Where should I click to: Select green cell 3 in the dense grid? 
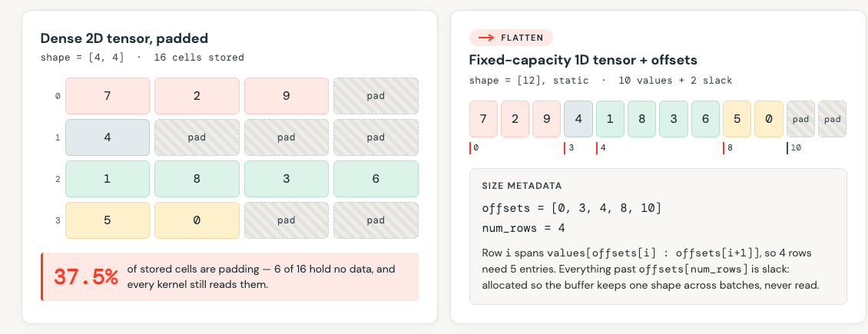tap(287, 179)
